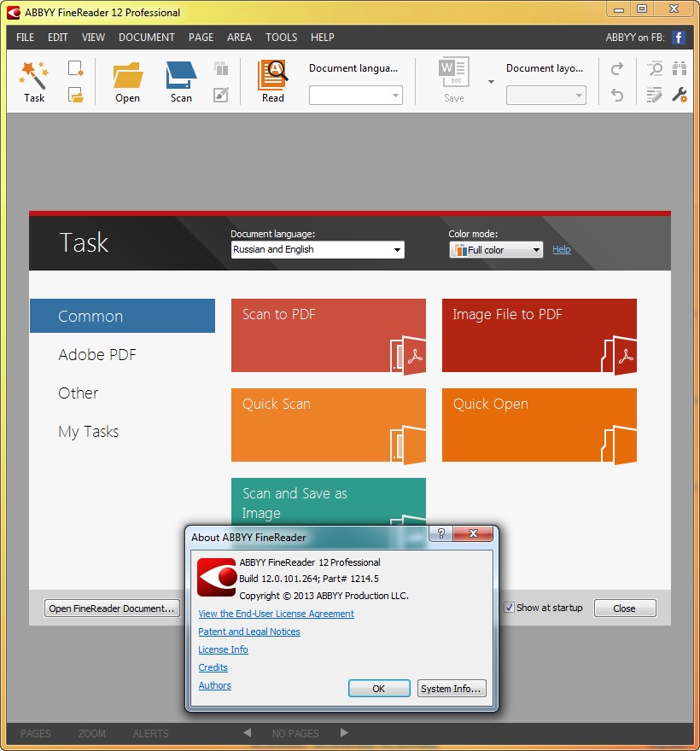
Task: Uncheck Show at startup checkbox
Action: tap(510, 608)
